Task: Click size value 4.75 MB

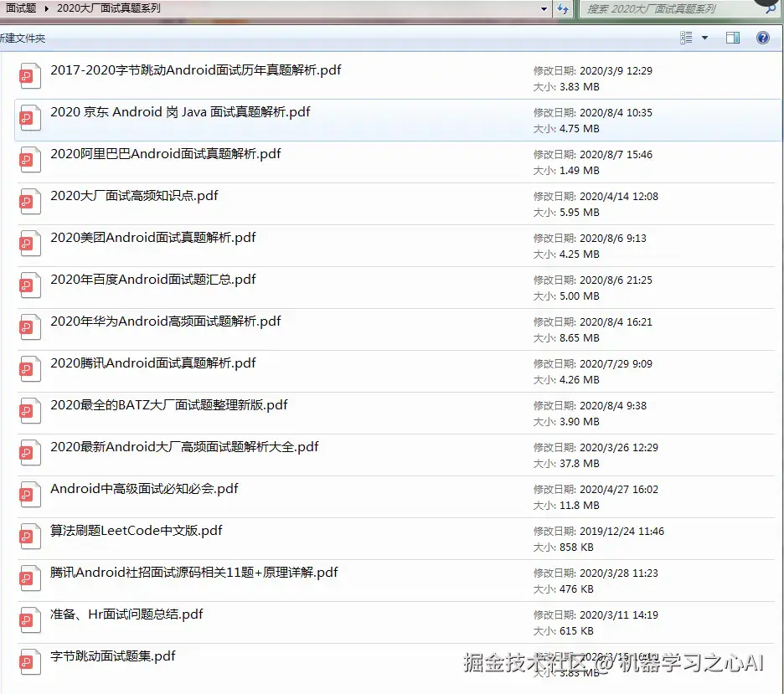Action: coord(579,129)
